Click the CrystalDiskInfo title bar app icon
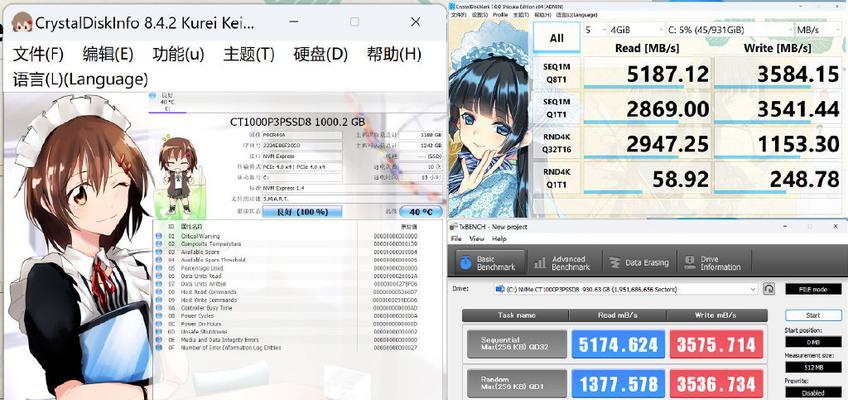848x400 pixels. click(22, 22)
